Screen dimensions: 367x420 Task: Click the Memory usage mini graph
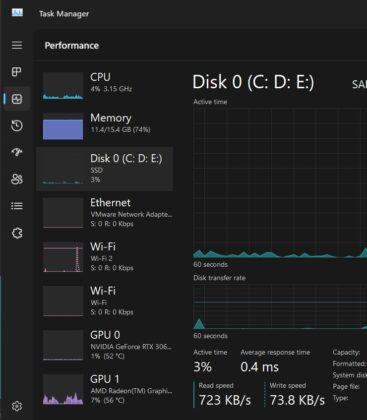pyautogui.click(x=63, y=126)
